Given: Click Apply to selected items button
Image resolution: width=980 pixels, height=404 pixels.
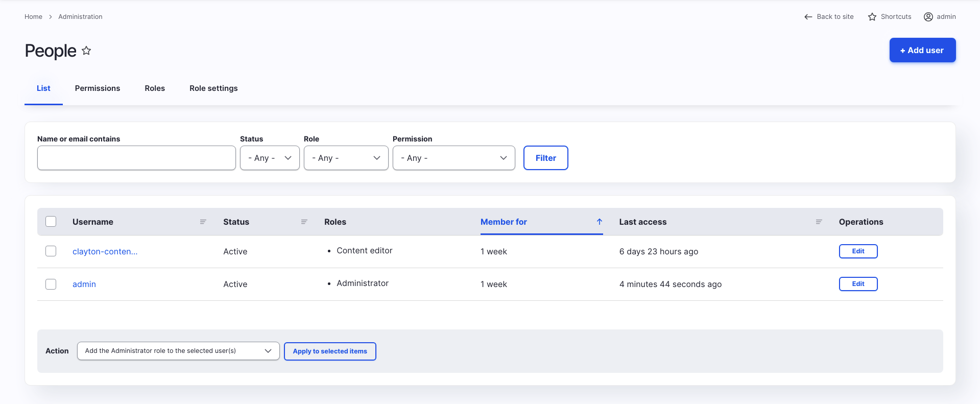Looking at the screenshot, I should [x=330, y=351].
